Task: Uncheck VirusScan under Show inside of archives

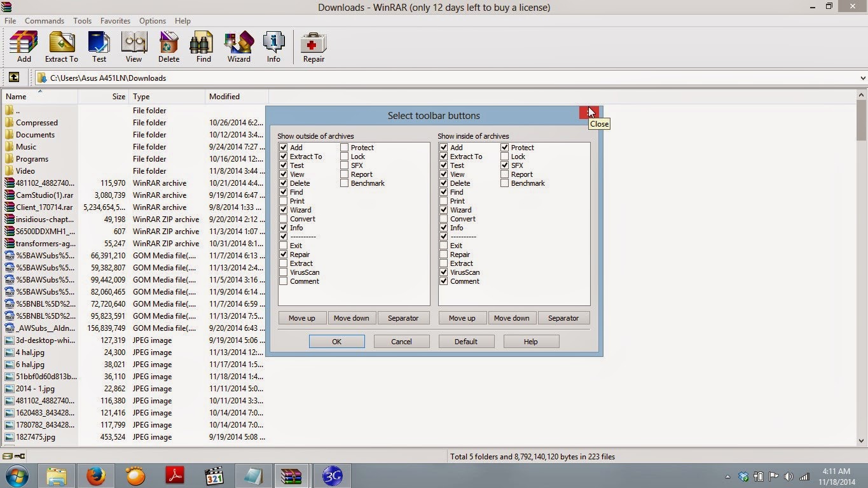Action: click(444, 272)
